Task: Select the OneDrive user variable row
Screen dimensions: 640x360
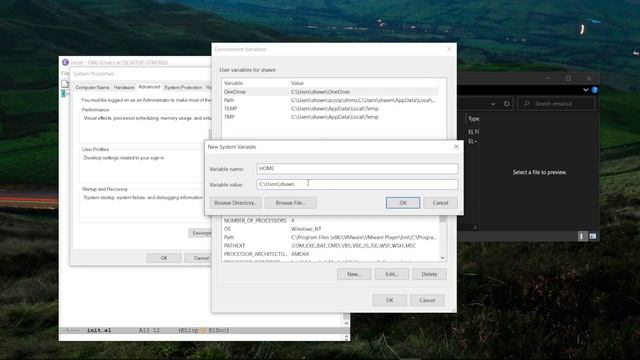Action: click(331, 92)
